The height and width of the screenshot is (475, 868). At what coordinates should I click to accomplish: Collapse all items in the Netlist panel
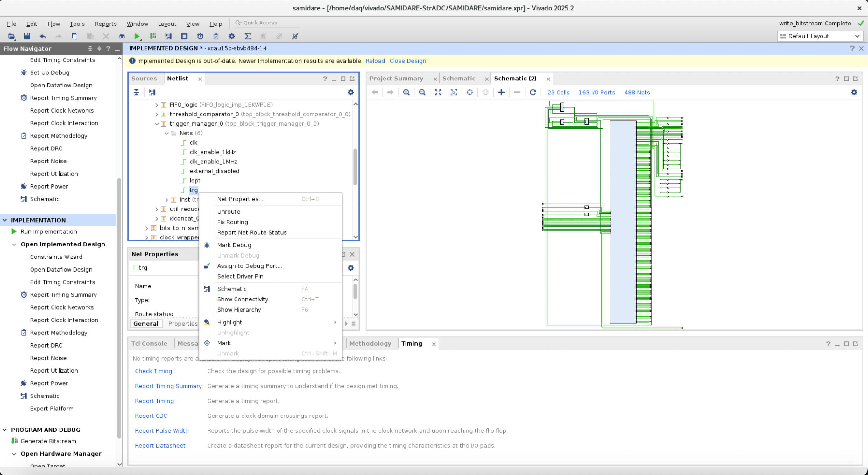(137, 92)
